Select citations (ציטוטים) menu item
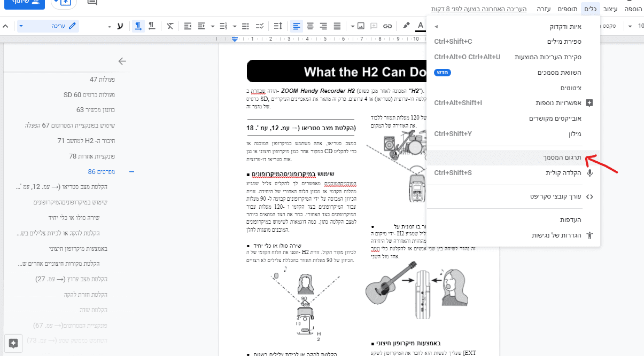 [x=513, y=88]
